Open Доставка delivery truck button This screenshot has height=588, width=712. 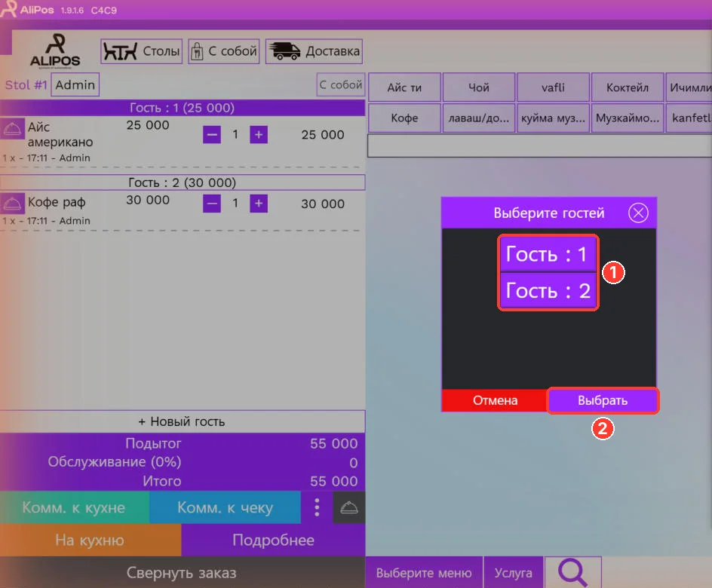tap(314, 51)
